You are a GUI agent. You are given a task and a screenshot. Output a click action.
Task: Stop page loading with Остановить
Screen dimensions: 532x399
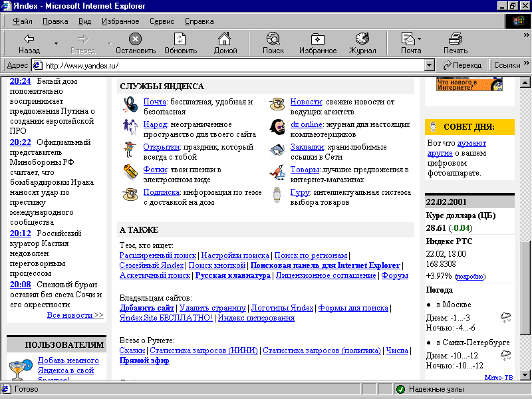coord(136,43)
